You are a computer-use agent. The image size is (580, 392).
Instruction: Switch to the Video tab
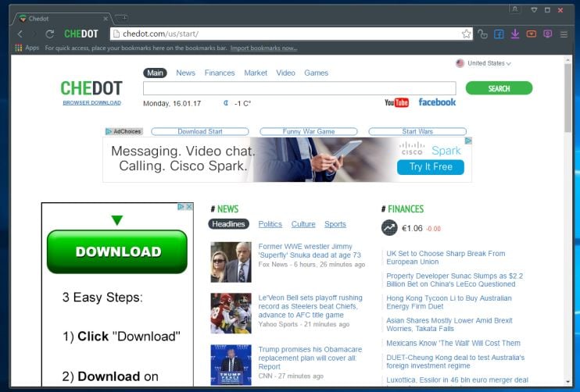(285, 73)
